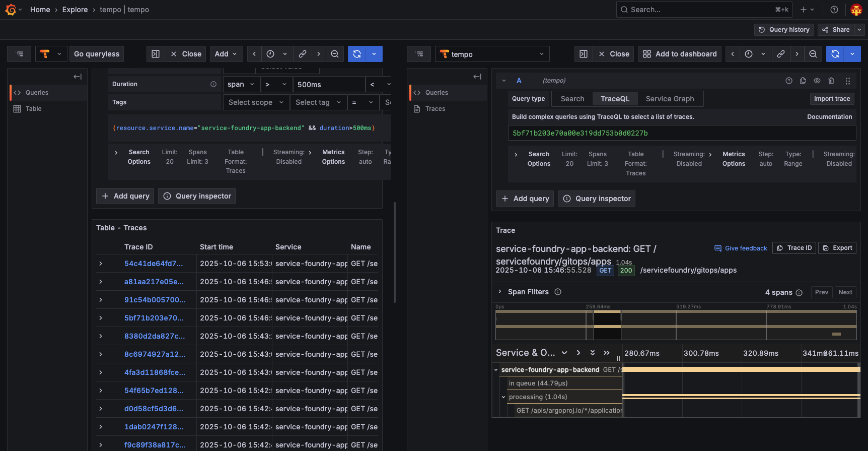Copy Trace ID button

794,248
